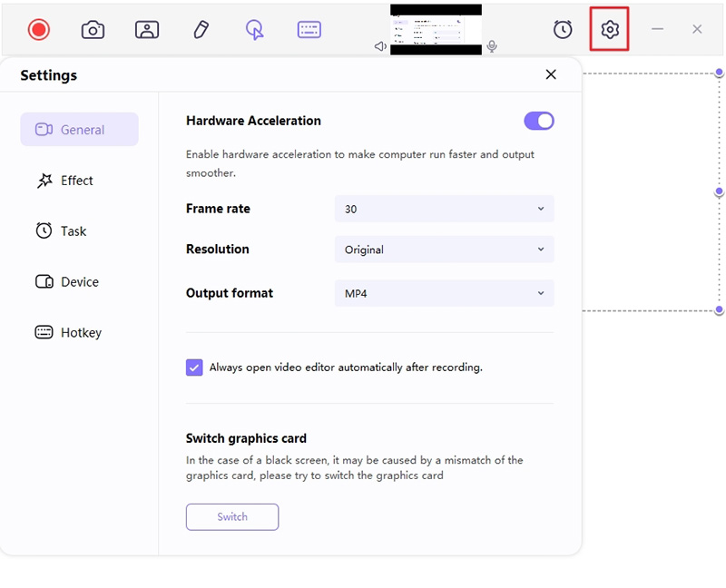Click the microphone icon
Screen dimensions: 726x588
[x=492, y=46]
